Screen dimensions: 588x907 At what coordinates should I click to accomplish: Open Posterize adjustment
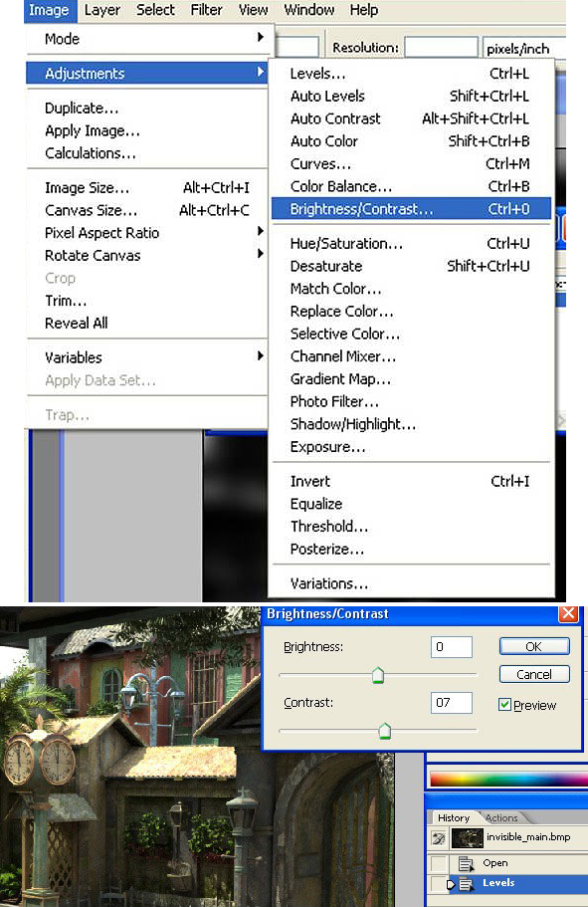pyautogui.click(x=411, y=549)
